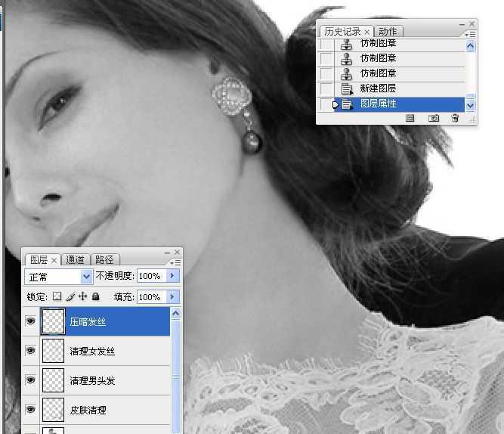Click the 皮肤清理 layer thumbnail
Viewport: 504px width, 434px height.
pyautogui.click(x=53, y=410)
